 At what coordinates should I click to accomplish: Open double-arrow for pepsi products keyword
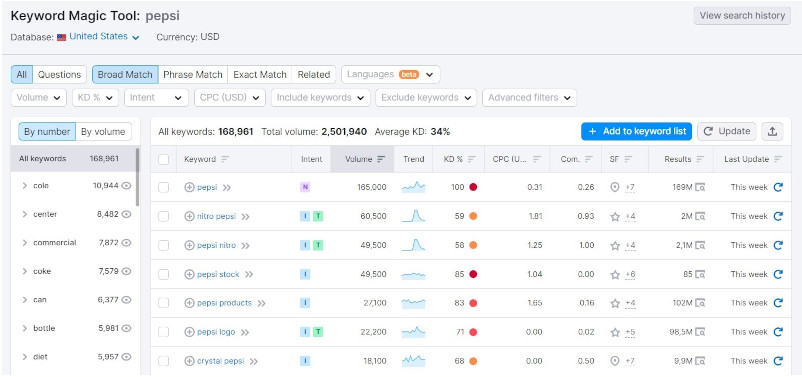[261, 303]
